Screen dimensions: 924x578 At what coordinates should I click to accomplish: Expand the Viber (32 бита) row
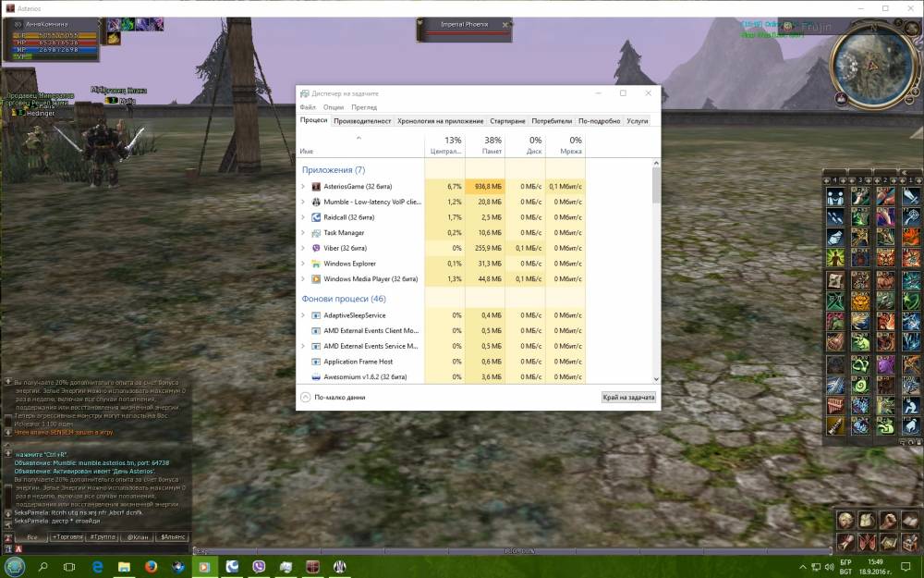click(x=303, y=248)
